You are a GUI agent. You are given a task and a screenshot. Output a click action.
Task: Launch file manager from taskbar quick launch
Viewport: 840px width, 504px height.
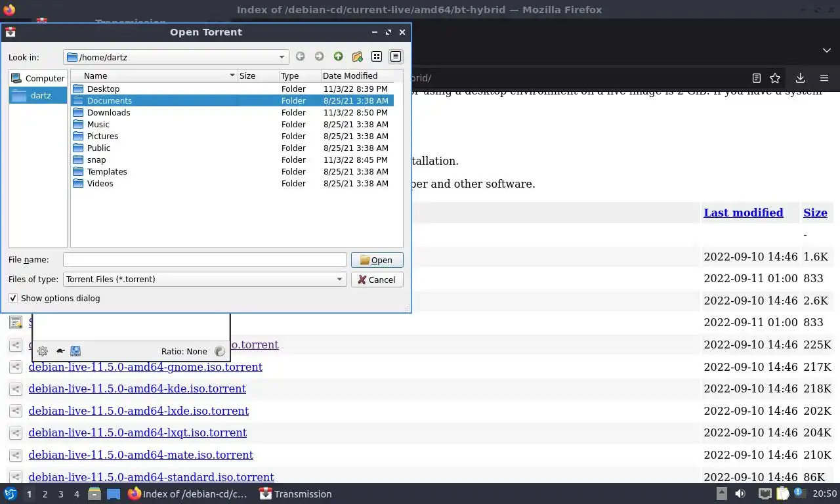pos(94,493)
